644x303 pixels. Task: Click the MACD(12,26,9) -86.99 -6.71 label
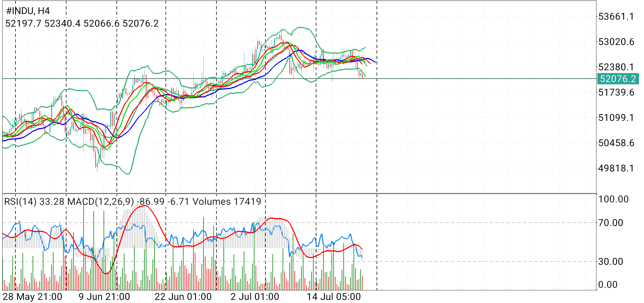click(128, 202)
